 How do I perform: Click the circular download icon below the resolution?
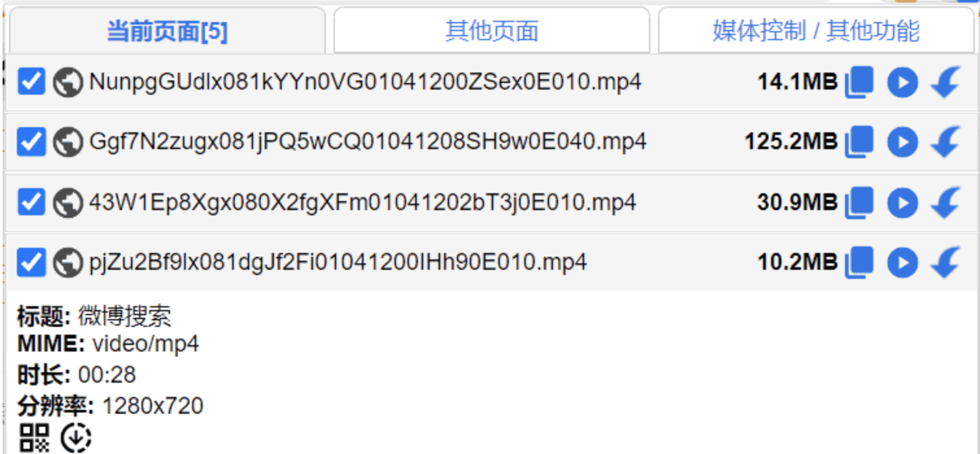pos(76,437)
